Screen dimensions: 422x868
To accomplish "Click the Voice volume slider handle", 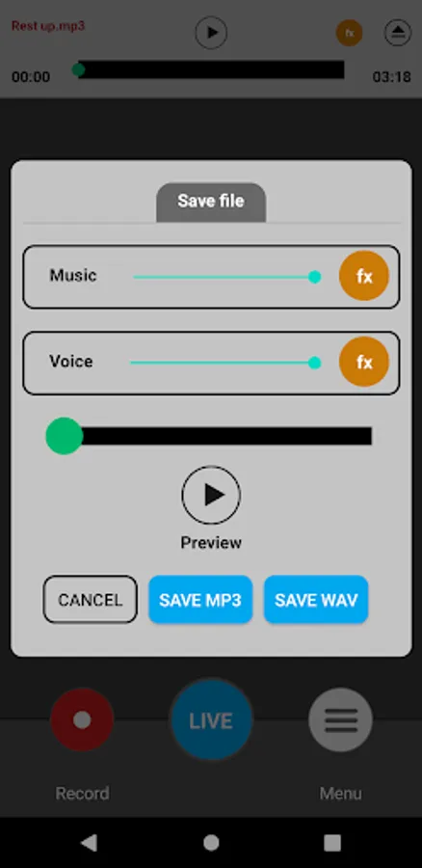I will 314,363.
